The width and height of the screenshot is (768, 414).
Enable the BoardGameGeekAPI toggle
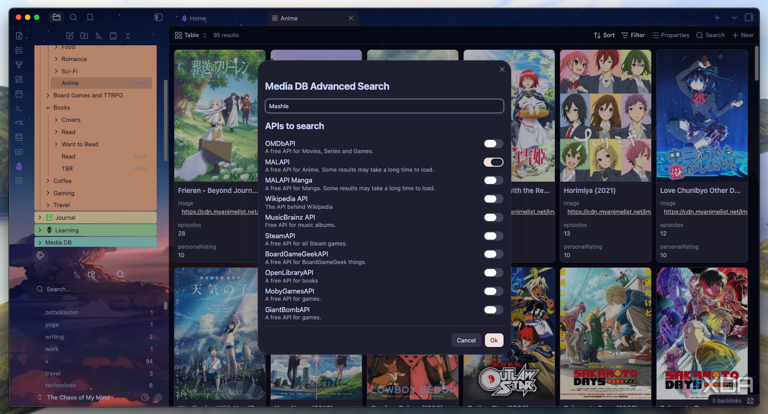[493, 254]
